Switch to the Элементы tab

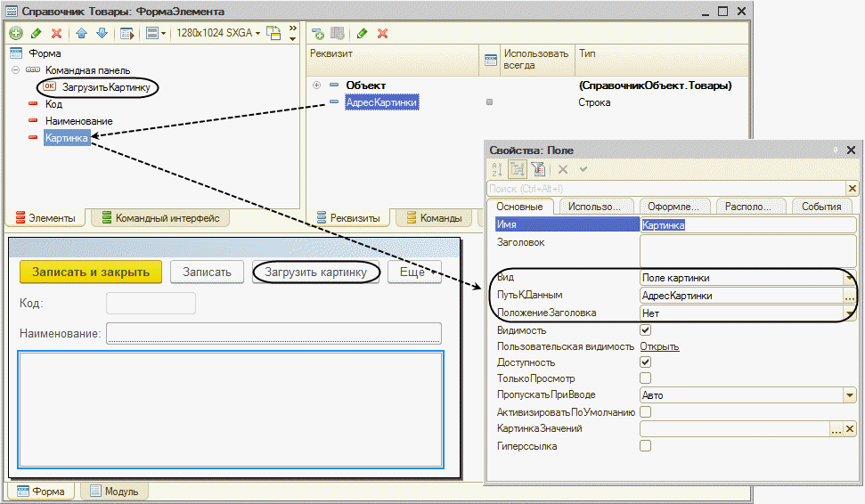coord(45,218)
